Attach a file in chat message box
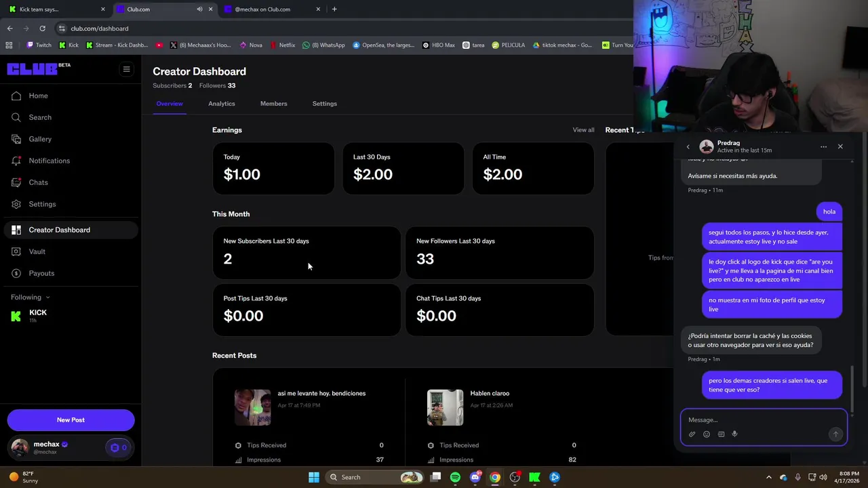Image resolution: width=868 pixels, height=488 pixels. (x=692, y=434)
